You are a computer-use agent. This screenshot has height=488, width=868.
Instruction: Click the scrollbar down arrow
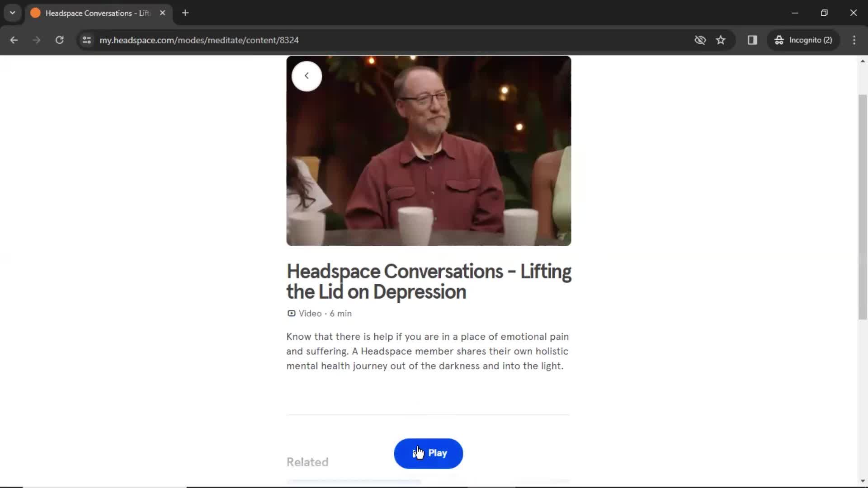click(863, 481)
